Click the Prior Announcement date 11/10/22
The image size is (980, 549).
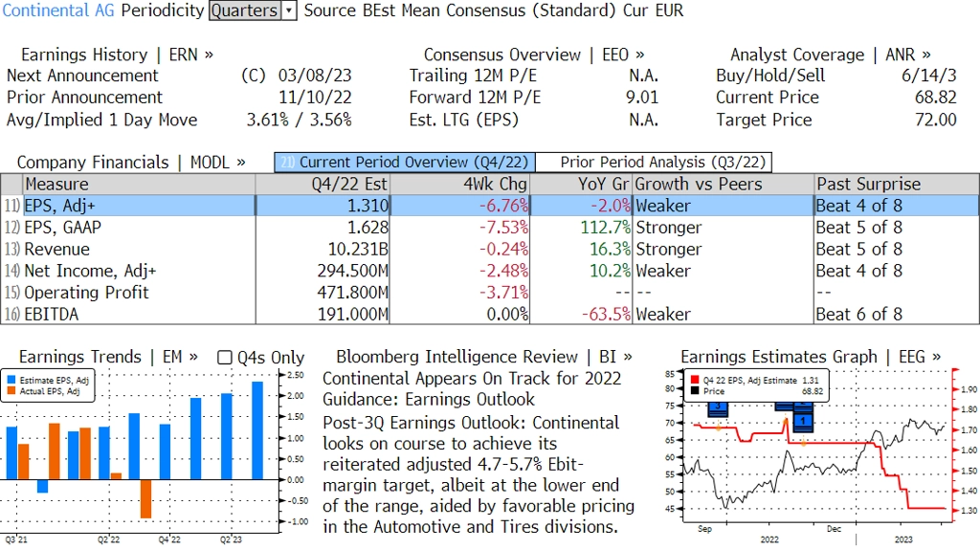coord(315,98)
